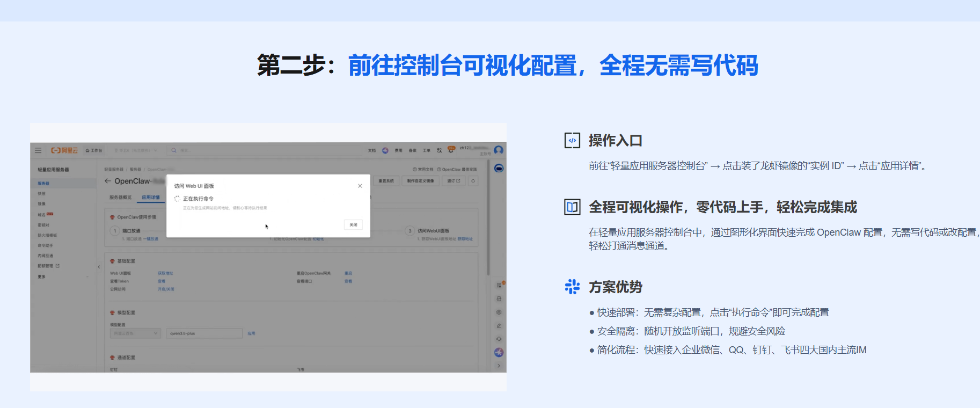Viewport: 980px width, 408px height.
Task: Open the OpenClaw 最佳实践 link
Action: pos(457,169)
